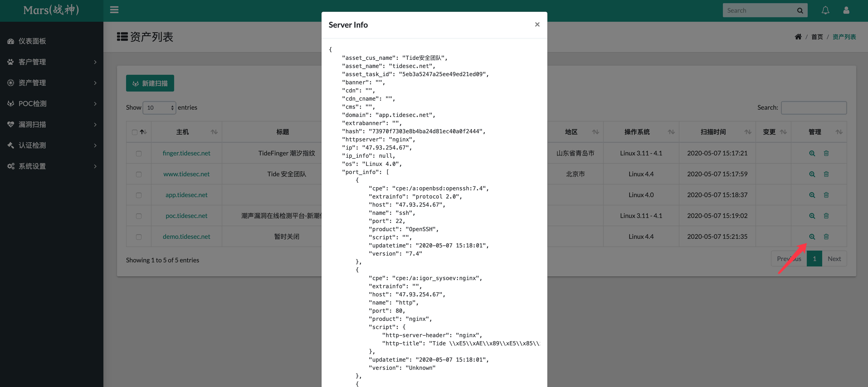Image resolution: width=868 pixels, height=387 pixels.
Task: Click the notification bell icon
Action: pos(825,10)
